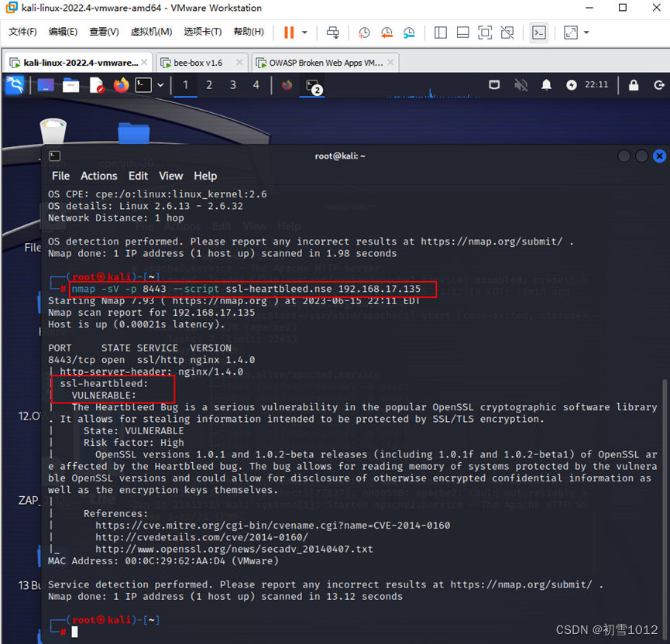The image size is (670, 644).
Task: Open the 查看(V) menu
Action: 104,32
